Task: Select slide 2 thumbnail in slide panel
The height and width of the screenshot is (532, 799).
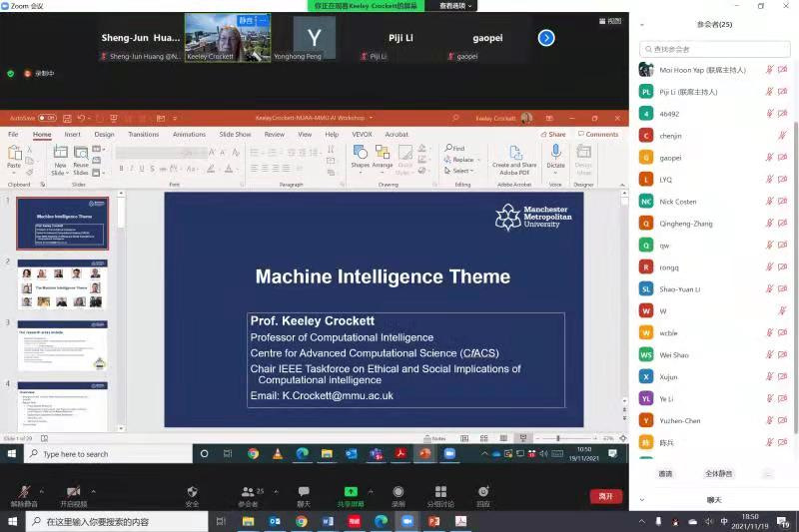Action: pyautogui.click(x=62, y=284)
